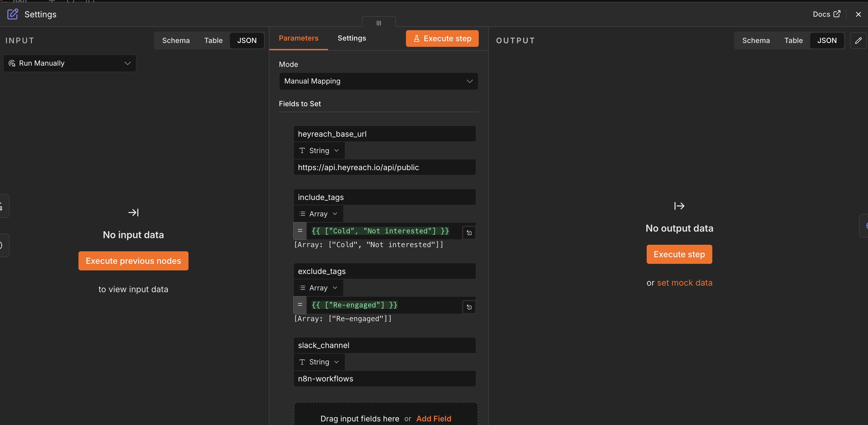Screen dimensions: 868x425
Task: Expand the Mode Manual Mapping dropdown
Action: 379,81
